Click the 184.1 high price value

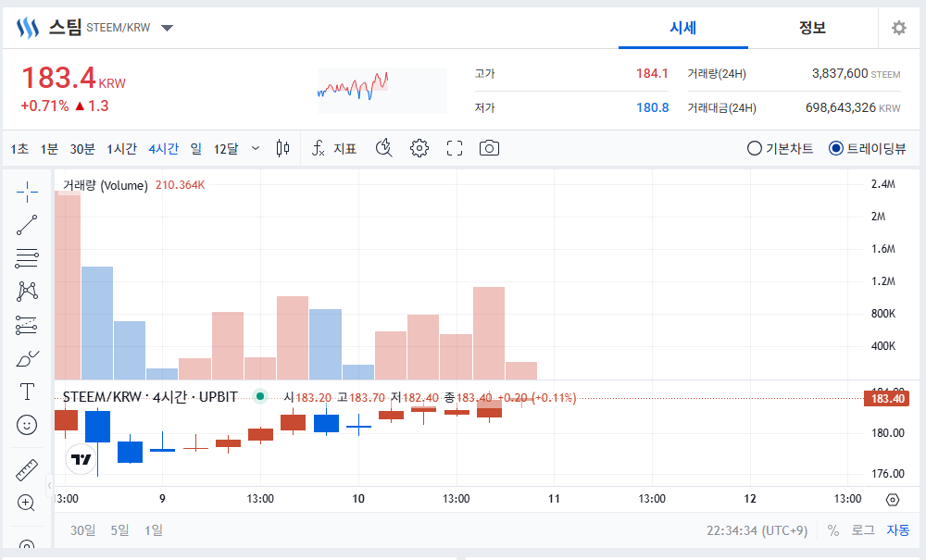(x=652, y=74)
